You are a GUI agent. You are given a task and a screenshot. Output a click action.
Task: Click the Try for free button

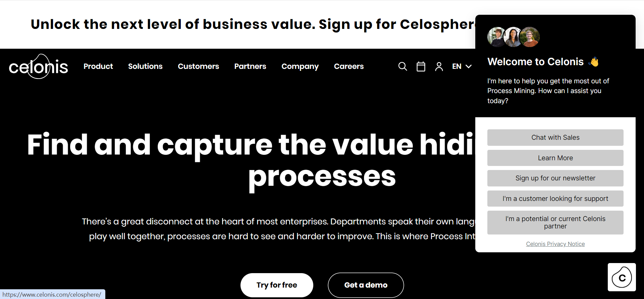tap(277, 285)
